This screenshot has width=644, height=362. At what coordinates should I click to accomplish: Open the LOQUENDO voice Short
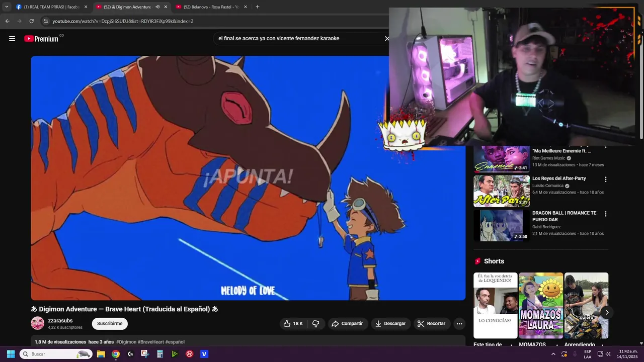pyautogui.click(x=495, y=306)
